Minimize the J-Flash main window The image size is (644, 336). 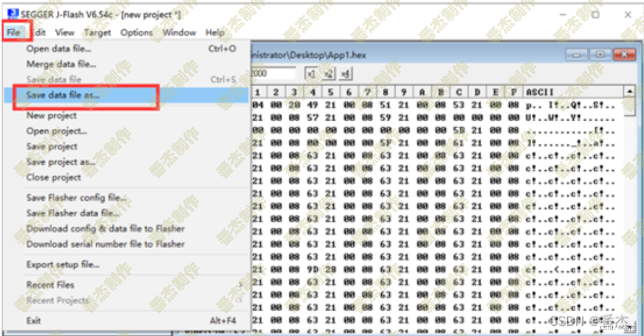(563, 15)
